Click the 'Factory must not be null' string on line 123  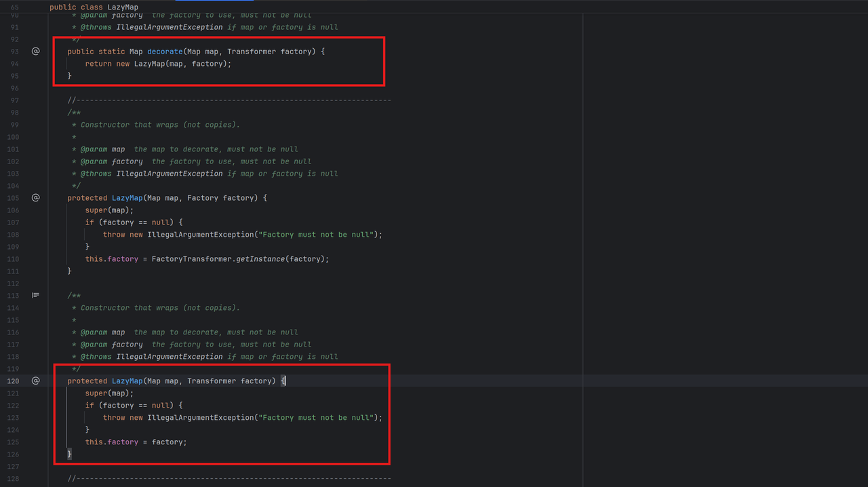(x=316, y=418)
